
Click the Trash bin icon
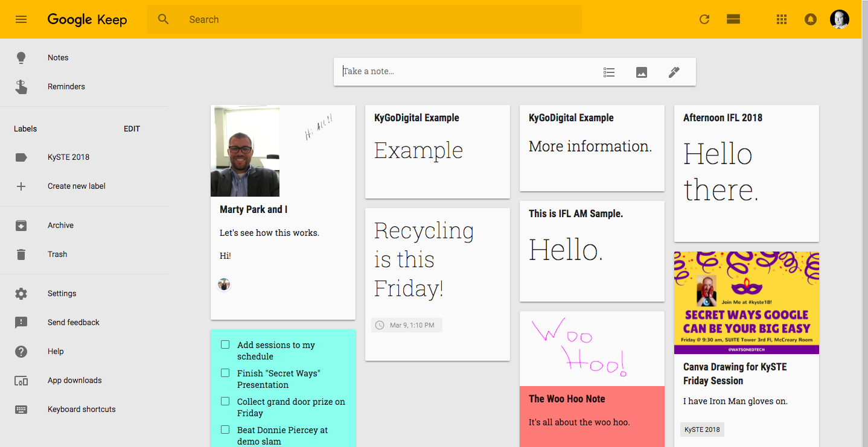click(21, 255)
